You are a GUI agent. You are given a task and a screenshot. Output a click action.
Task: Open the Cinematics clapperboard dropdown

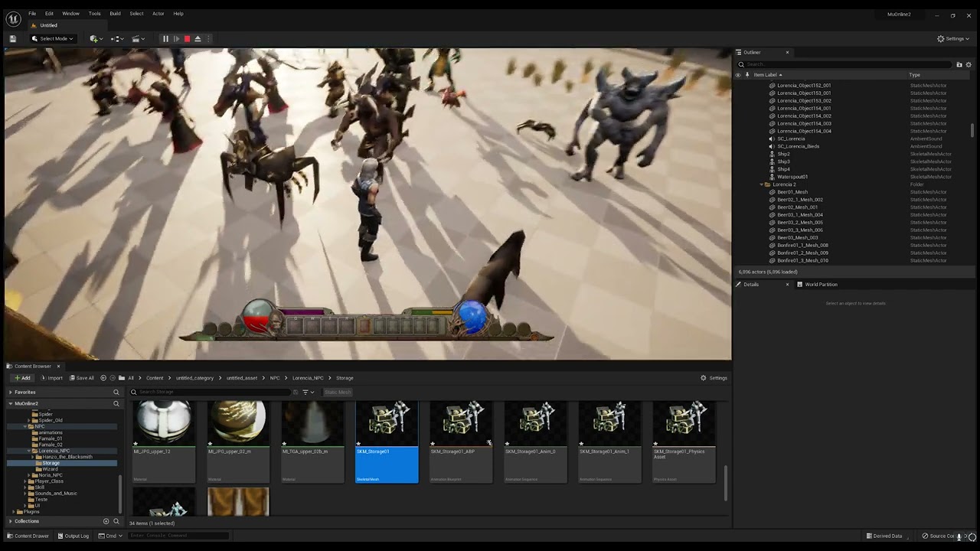(x=138, y=39)
